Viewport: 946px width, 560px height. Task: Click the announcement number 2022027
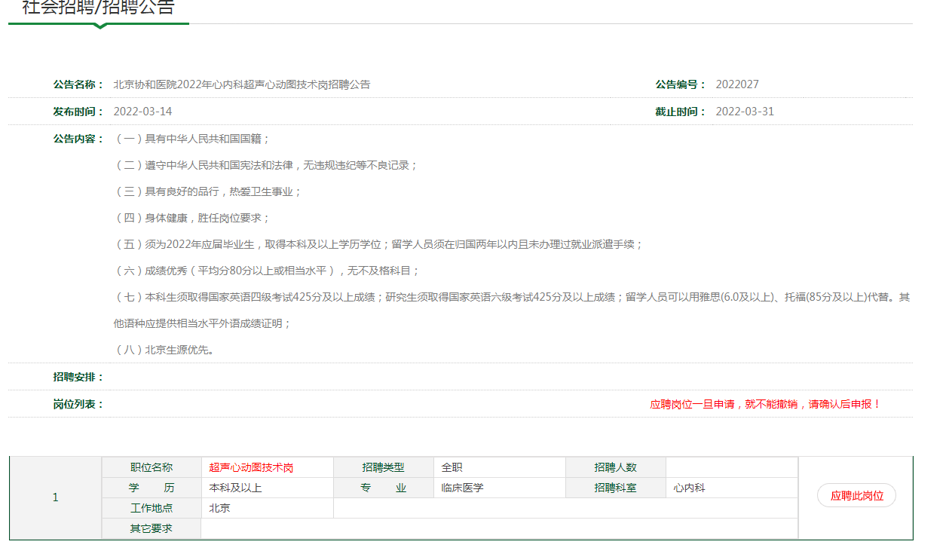click(737, 84)
